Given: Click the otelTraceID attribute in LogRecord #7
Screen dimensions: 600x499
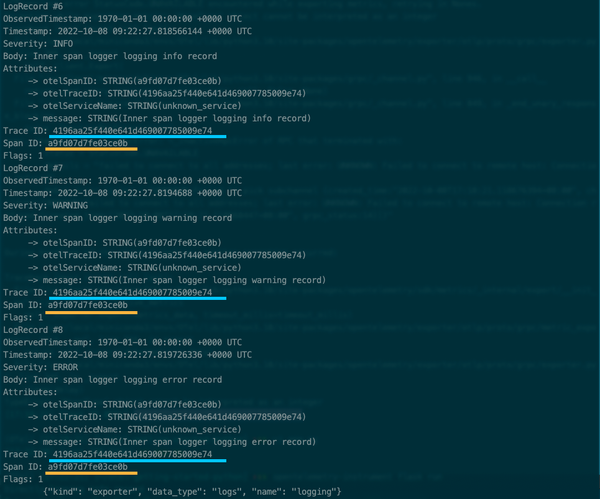Looking at the screenshot, I should pos(167,255).
